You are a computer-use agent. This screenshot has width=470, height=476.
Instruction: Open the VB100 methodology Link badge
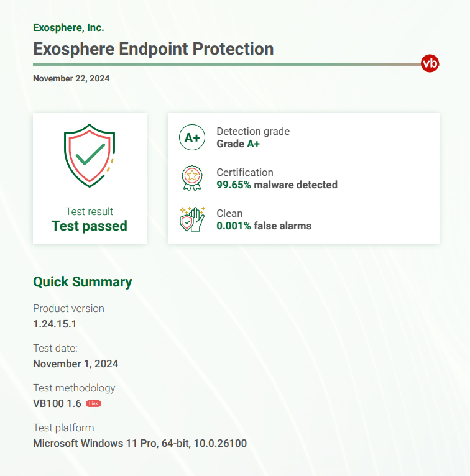93,403
